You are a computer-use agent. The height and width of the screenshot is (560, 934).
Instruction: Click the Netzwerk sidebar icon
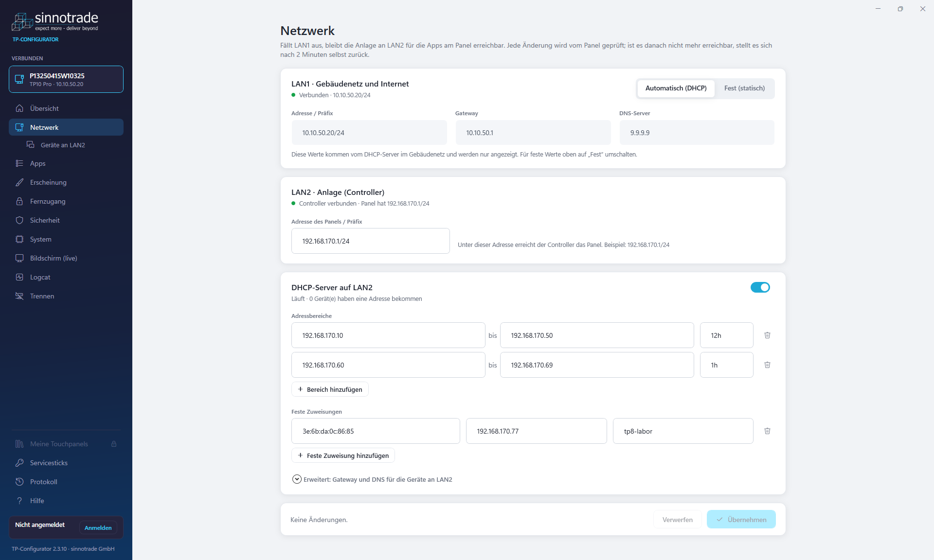(19, 127)
